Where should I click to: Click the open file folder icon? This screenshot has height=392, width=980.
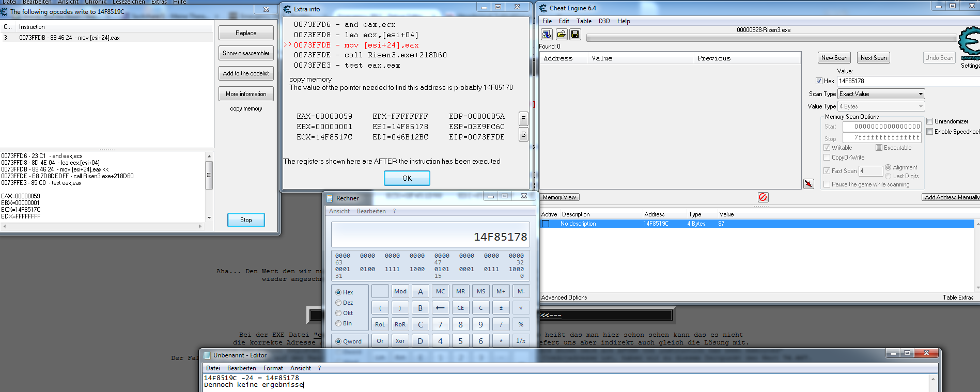click(561, 34)
